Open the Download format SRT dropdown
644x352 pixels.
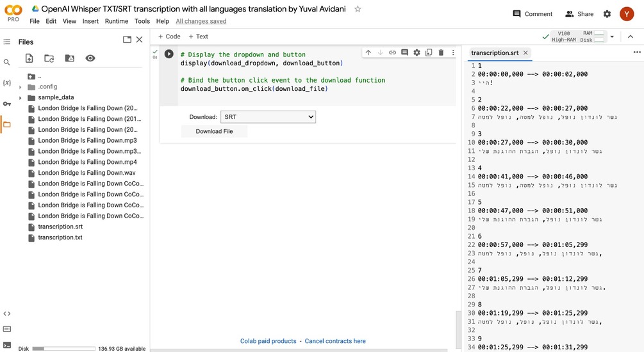268,117
